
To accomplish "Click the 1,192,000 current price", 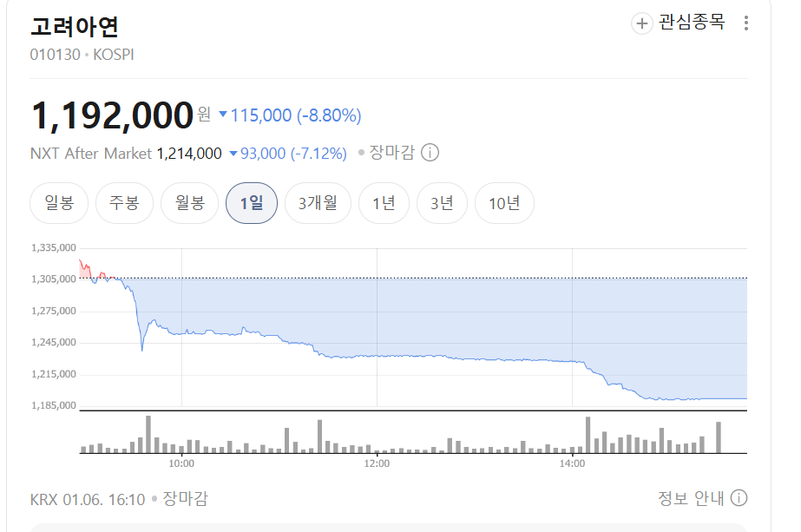I will click(x=111, y=115).
